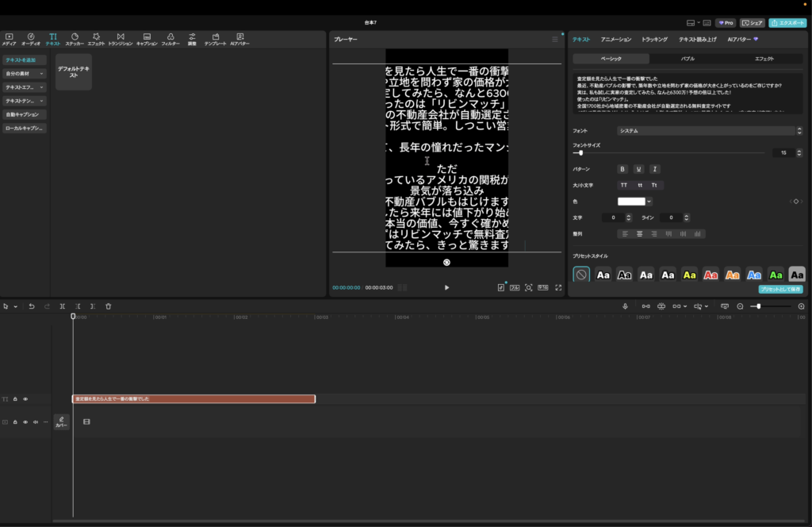Viewport: 812px width, 527px height.
Task: Click the エクスポート (Export) button
Action: coord(787,23)
